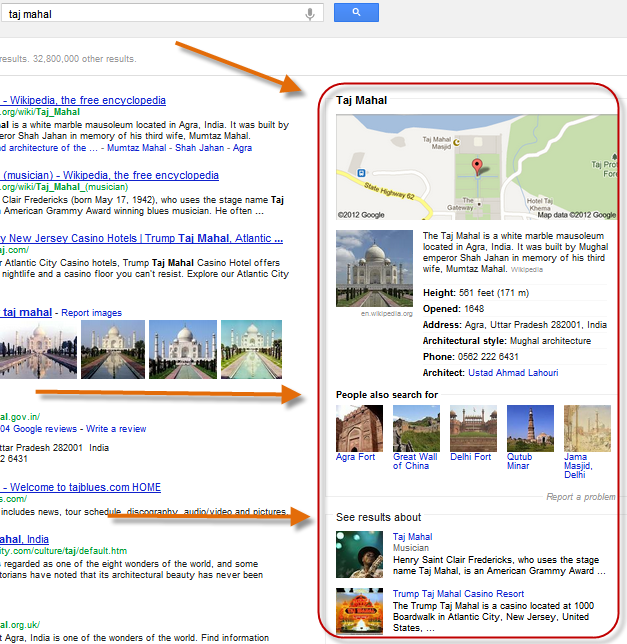The height and width of the screenshot is (644, 627).
Task: Click the Google reviews link
Action: coord(38,429)
